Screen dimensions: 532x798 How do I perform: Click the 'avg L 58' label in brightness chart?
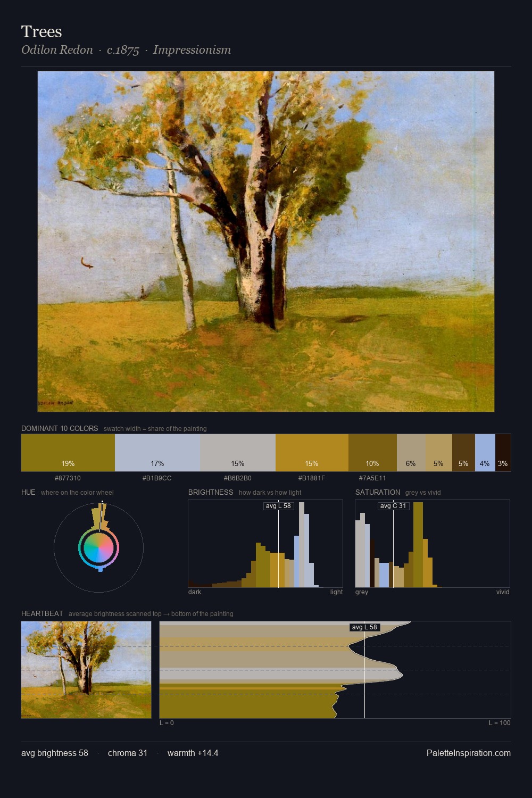click(x=278, y=506)
